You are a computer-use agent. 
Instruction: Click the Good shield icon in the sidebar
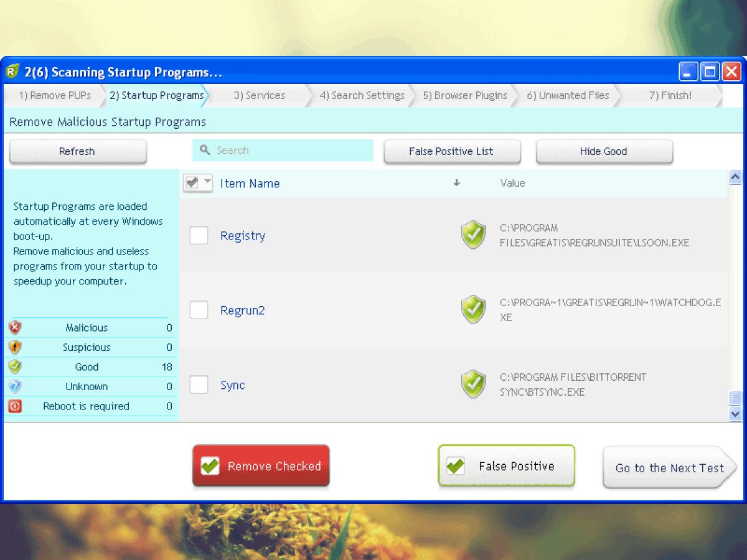(15, 367)
